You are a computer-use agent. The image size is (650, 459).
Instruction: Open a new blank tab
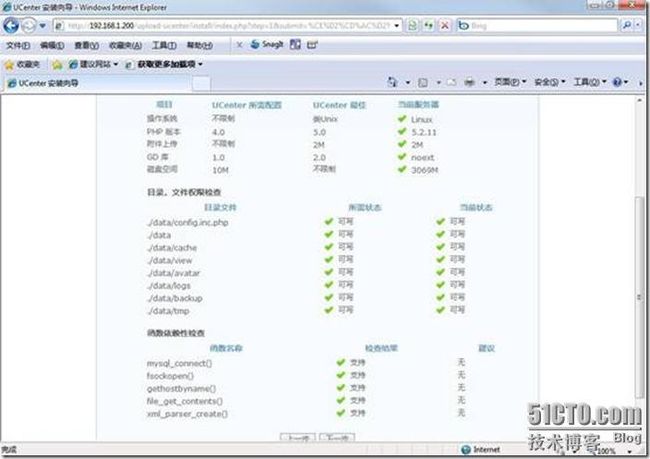point(201,83)
